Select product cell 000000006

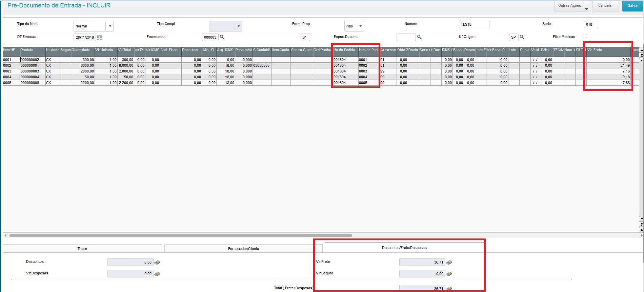(x=33, y=83)
